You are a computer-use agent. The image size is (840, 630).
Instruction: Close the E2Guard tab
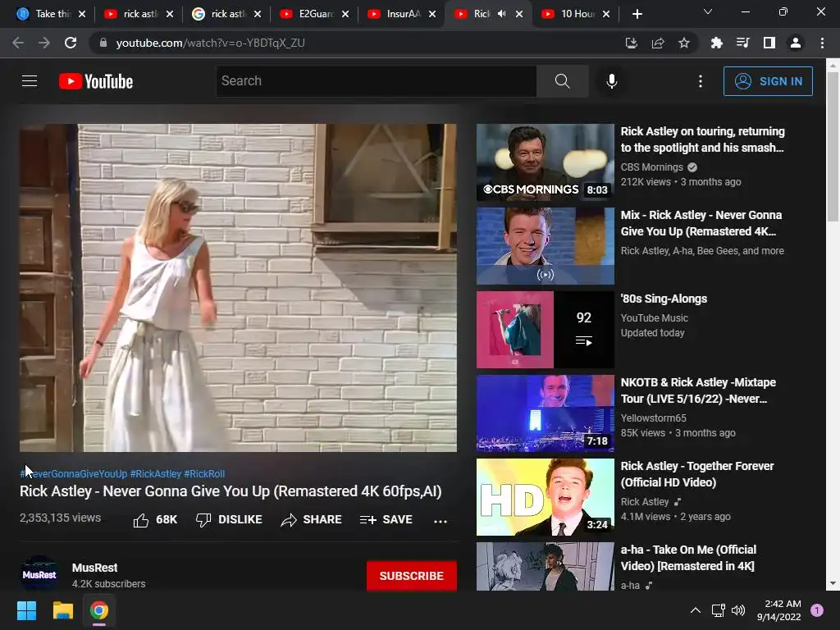pyautogui.click(x=345, y=14)
